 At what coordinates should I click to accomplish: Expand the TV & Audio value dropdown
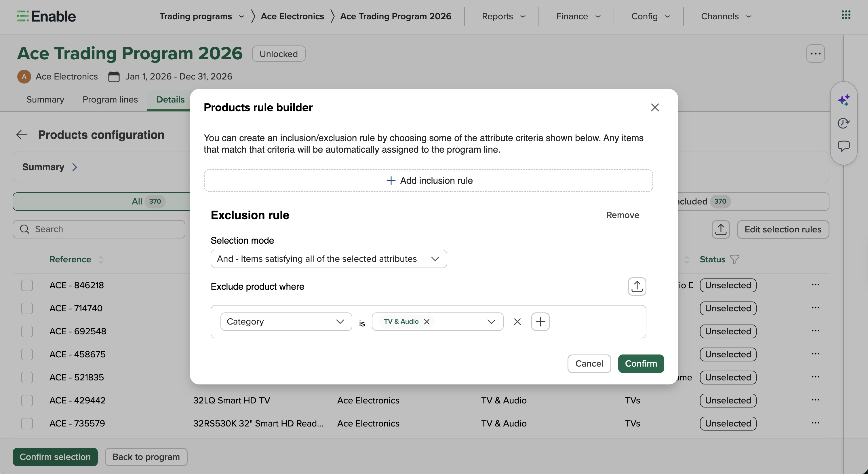(491, 322)
